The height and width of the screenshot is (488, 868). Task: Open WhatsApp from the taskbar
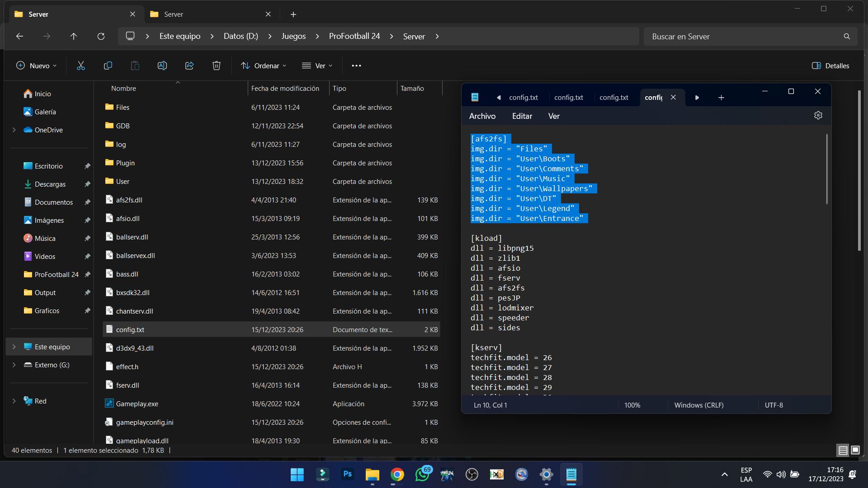point(422,474)
